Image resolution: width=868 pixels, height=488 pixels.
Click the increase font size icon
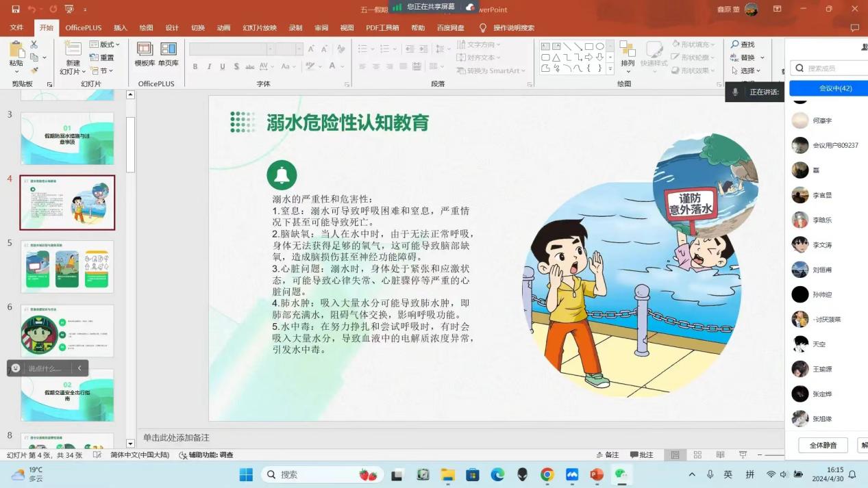pyautogui.click(x=311, y=49)
